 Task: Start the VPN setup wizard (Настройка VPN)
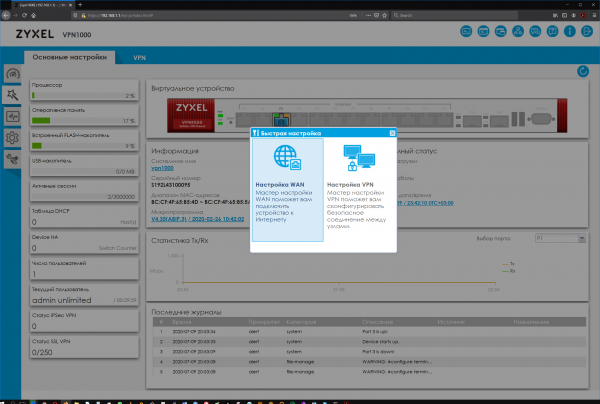[359, 175]
